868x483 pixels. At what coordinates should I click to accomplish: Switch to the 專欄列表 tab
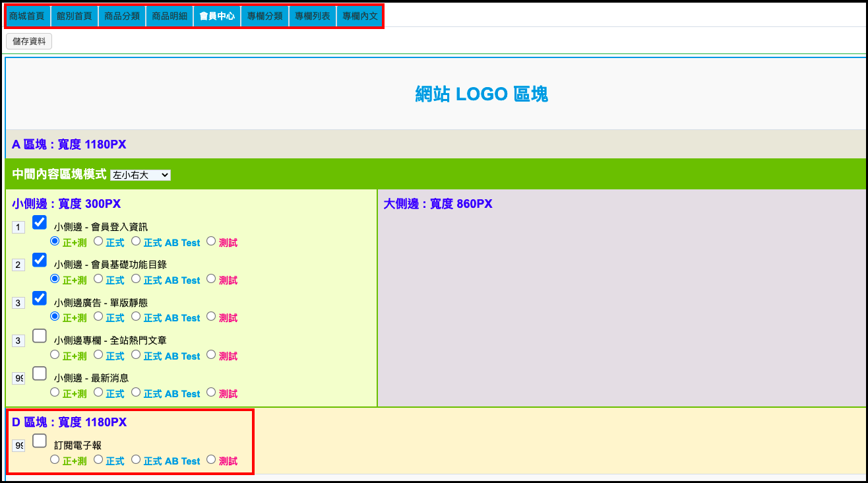click(313, 16)
